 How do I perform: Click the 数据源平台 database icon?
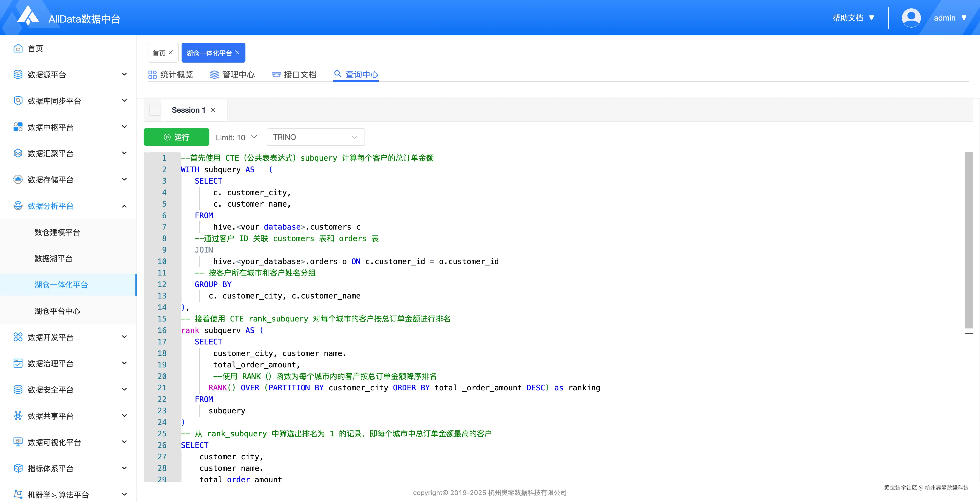pos(18,75)
